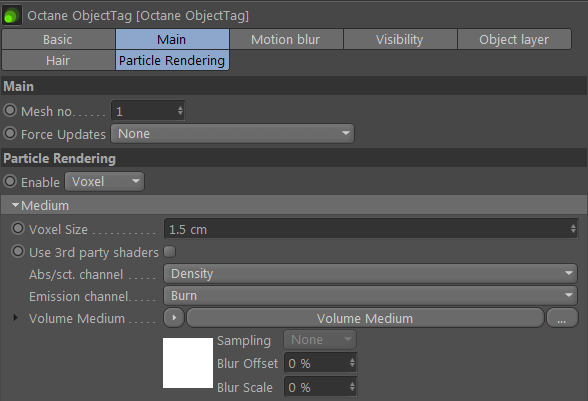Toggle the Enable animation dot
Screen dimensions: 588x401
pos(10,182)
